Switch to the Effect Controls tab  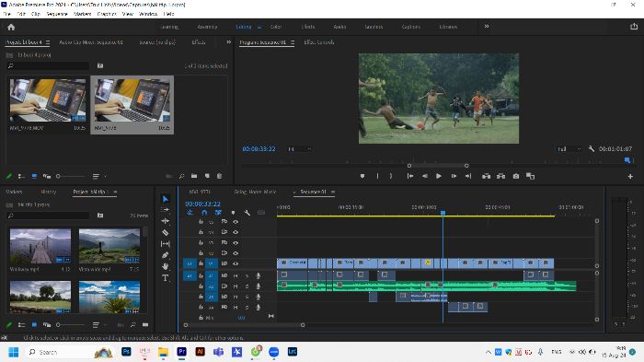318,42
